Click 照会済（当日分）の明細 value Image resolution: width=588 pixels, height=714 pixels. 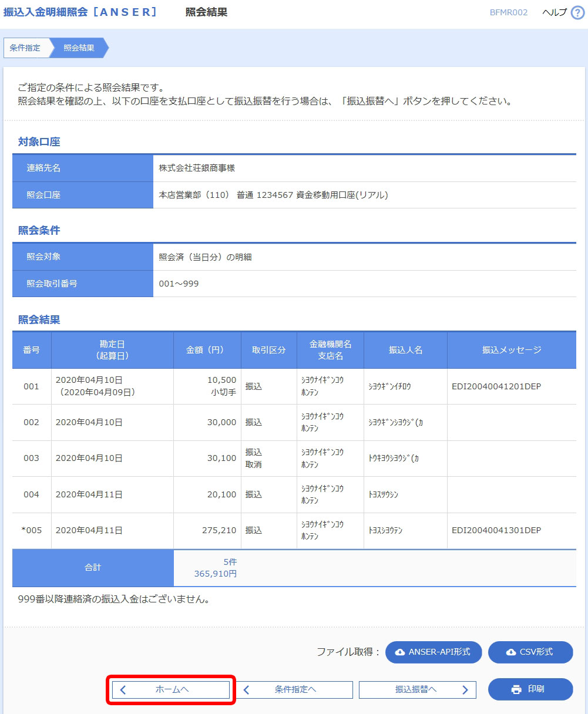click(x=205, y=257)
